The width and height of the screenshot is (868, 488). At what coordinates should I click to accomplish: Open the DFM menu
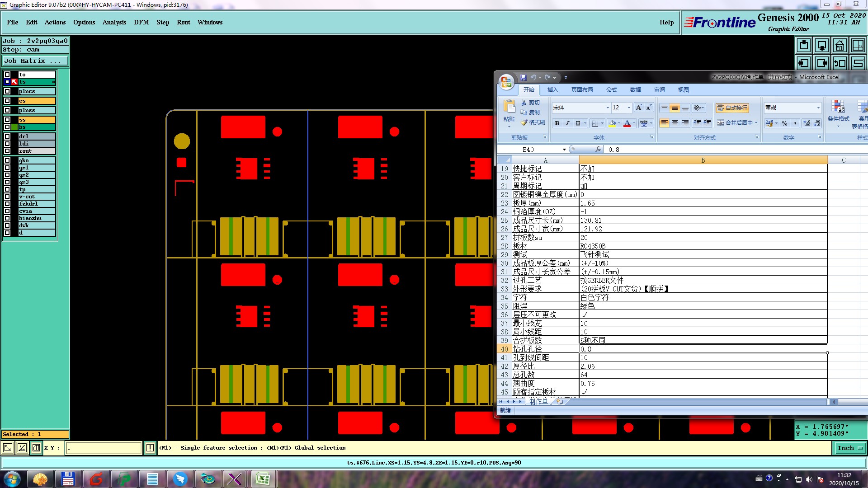click(141, 22)
